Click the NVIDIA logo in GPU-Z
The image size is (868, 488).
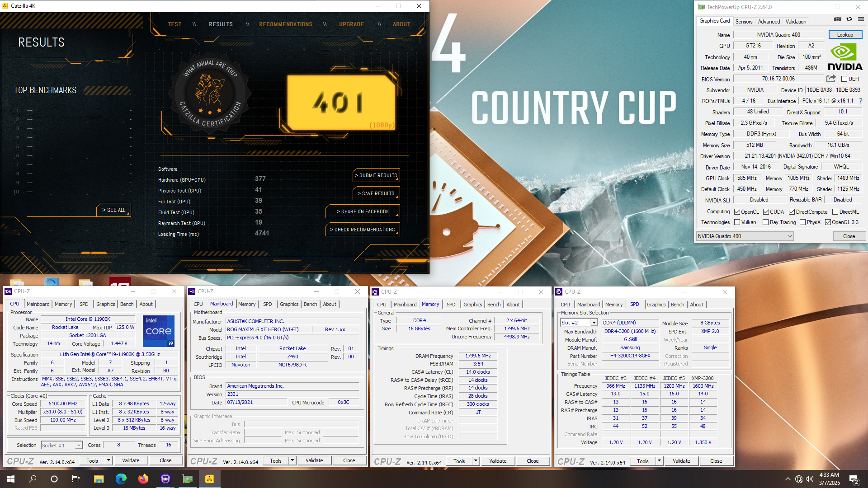845,57
